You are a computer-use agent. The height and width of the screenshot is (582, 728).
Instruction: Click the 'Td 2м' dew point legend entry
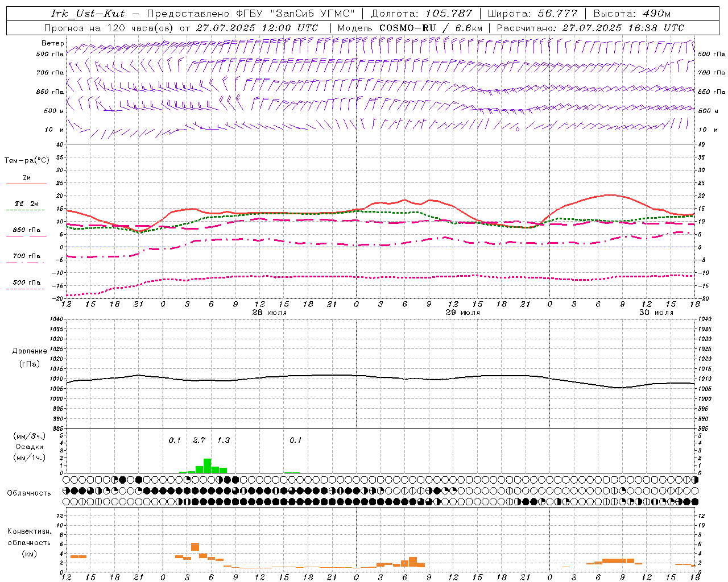pyautogui.click(x=26, y=203)
